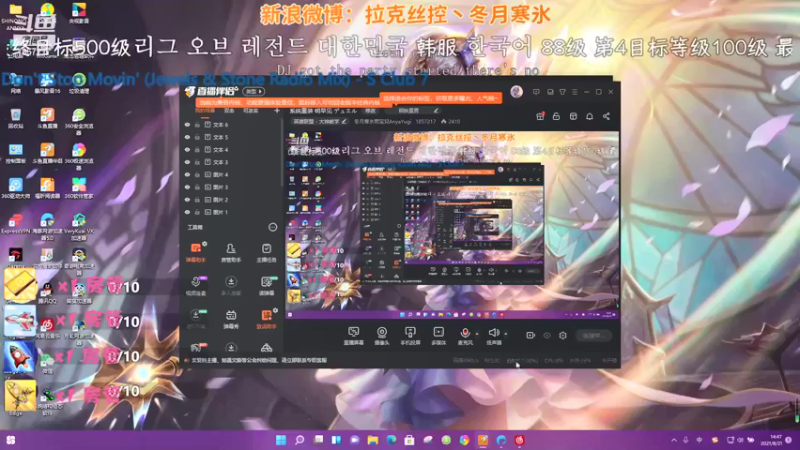Image resolution: width=800 pixels, height=450 pixels.
Task: Select the 文本 6 source row
Action: point(232,124)
